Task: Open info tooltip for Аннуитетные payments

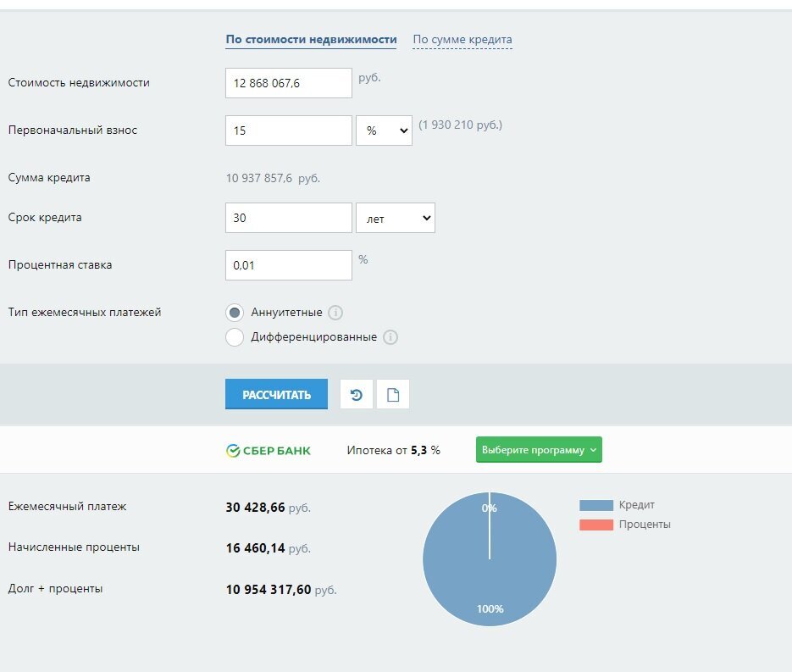Action: [x=335, y=313]
